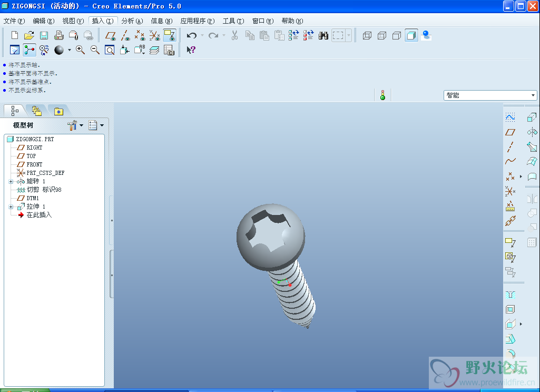
Task: Open the appearance gallery sphere icon
Action: pyautogui.click(x=59, y=50)
